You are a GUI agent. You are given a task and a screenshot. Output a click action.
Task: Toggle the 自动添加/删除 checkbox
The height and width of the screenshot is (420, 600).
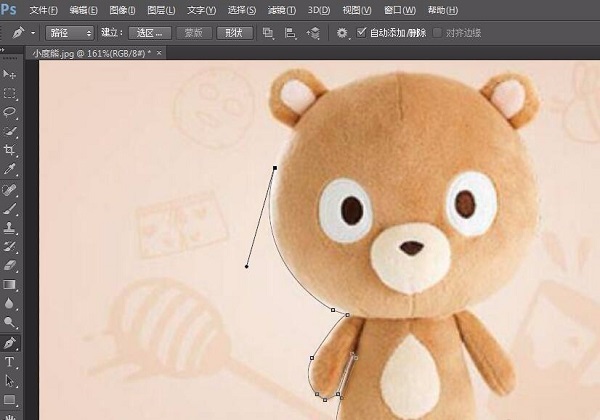tap(362, 32)
